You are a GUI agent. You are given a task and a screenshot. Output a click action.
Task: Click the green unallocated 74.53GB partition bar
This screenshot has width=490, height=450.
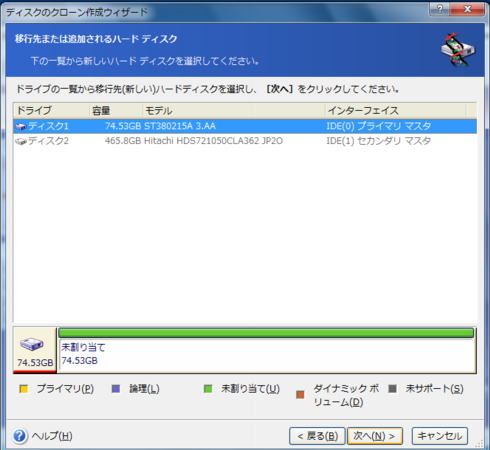pos(266,333)
